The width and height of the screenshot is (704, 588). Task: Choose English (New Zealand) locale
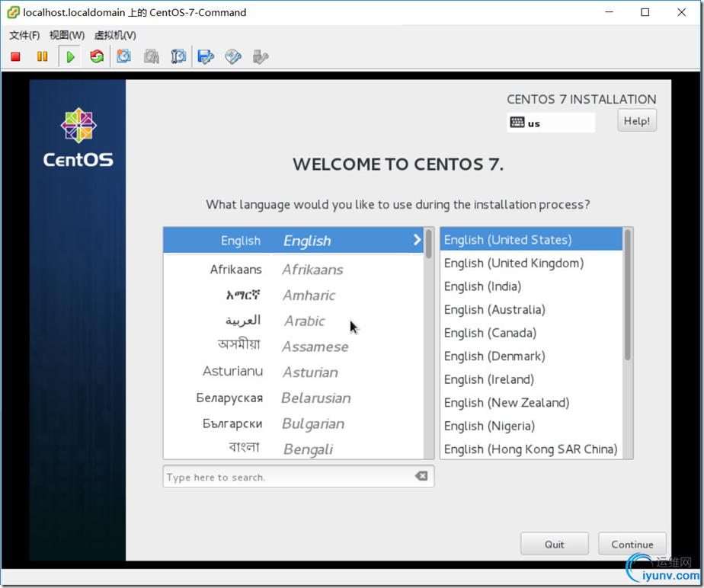(x=532, y=403)
